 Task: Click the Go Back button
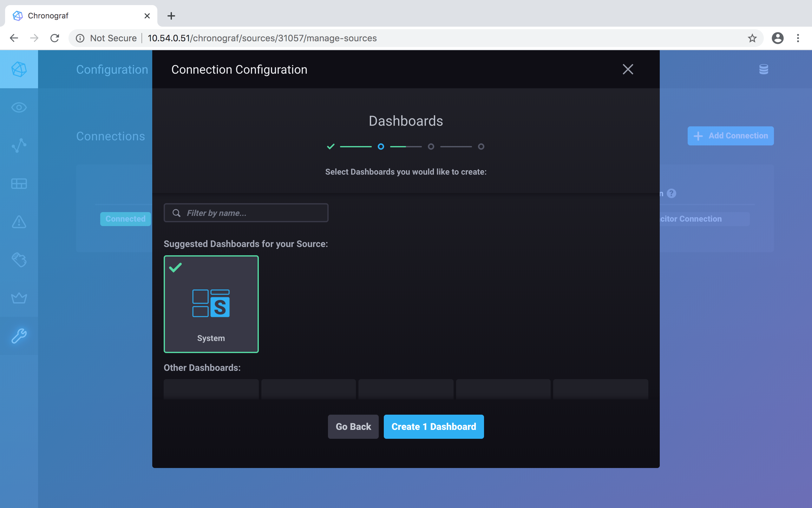click(353, 426)
